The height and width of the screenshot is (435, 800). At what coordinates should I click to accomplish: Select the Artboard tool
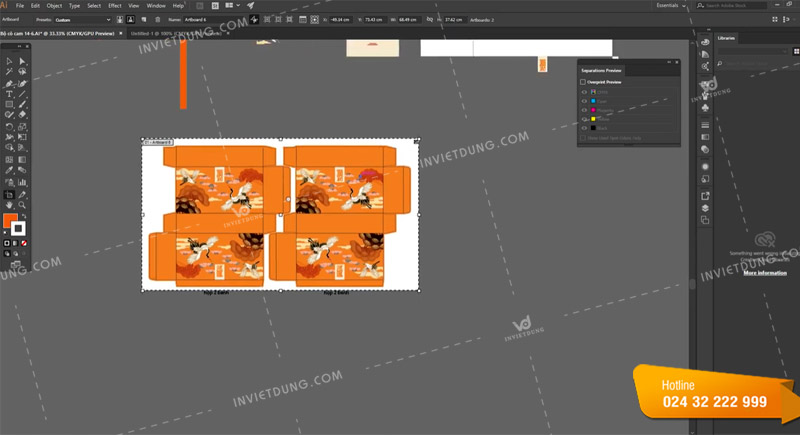(x=9, y=194)
